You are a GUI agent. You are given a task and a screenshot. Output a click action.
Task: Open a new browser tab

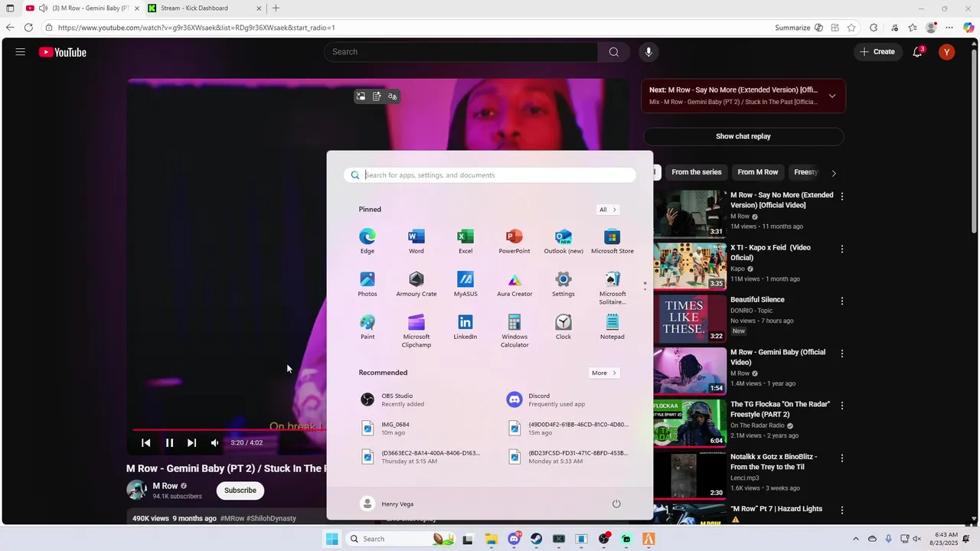pyautogui.click(x=276, y=8)
